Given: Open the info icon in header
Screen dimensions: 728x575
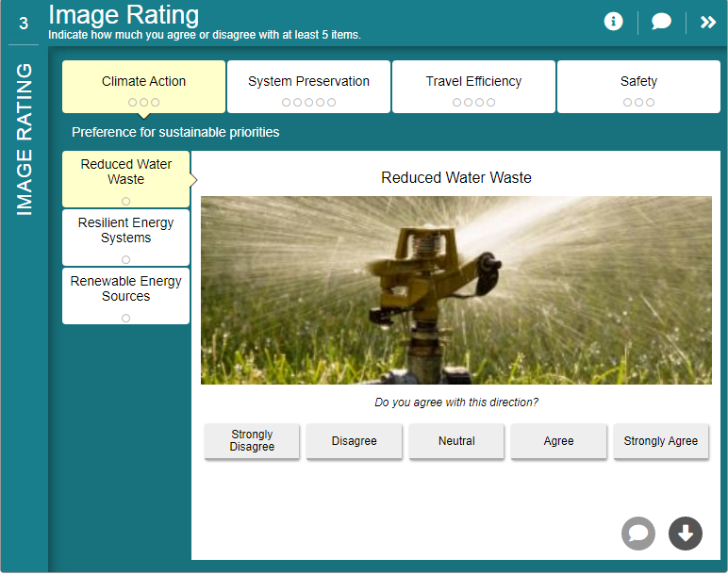Looking at the screenshot, I should (x=614, y=22).
